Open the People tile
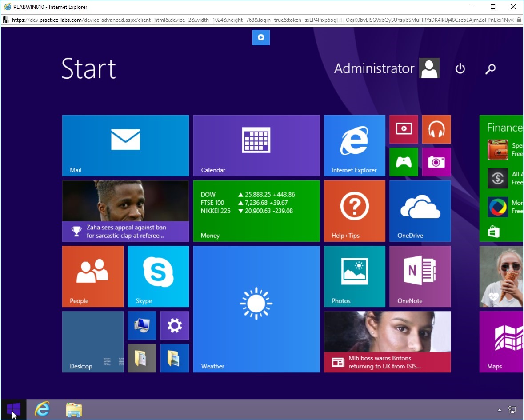524x420 pixels. coord(92,276)
